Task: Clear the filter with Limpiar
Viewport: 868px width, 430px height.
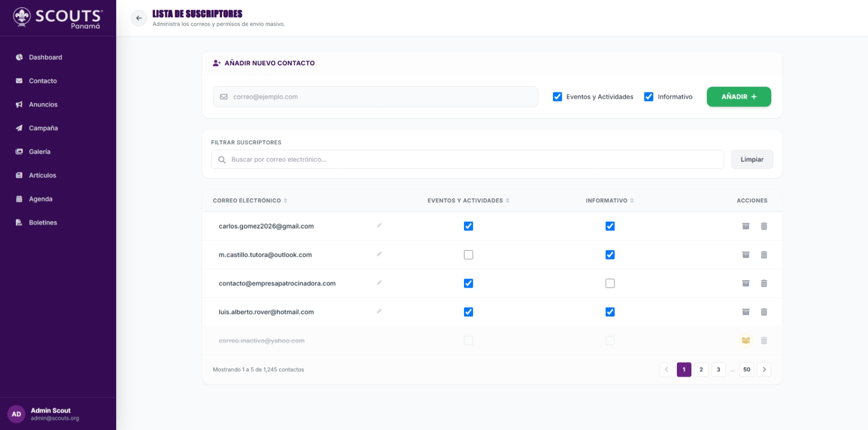Action: click(752, 160)
